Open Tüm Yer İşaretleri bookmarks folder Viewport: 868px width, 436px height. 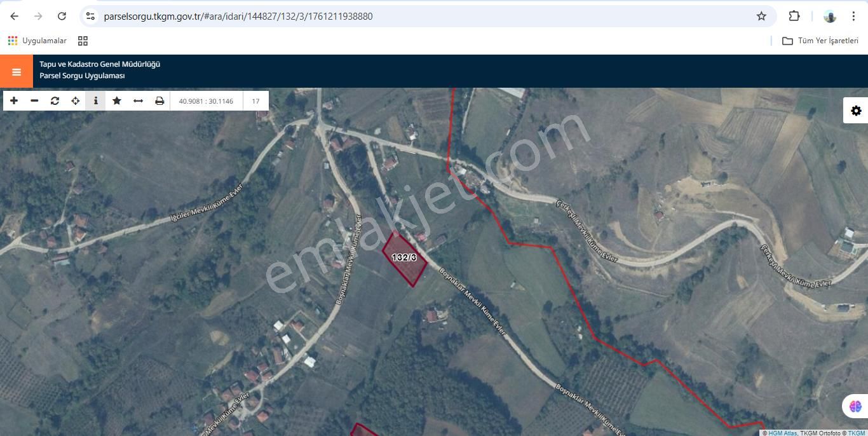[x=820, y=41]
